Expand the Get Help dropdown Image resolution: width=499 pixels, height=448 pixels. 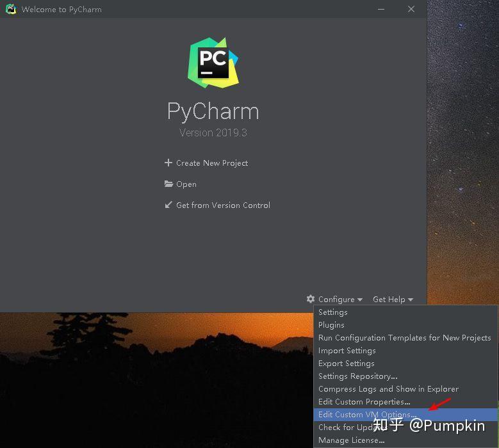pos(393,299)
